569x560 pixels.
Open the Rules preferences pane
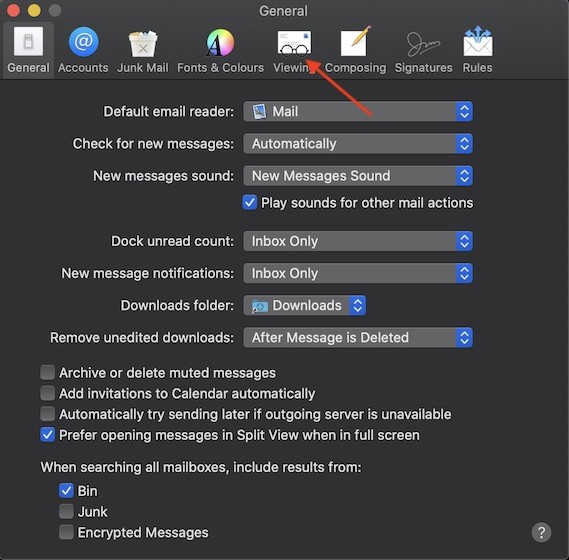(478, 50)
